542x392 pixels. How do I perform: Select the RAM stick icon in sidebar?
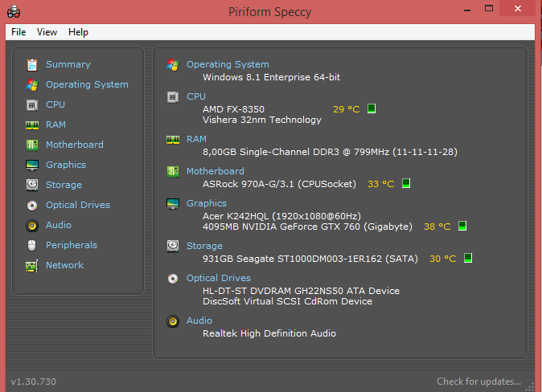click(x=32, y=125)
